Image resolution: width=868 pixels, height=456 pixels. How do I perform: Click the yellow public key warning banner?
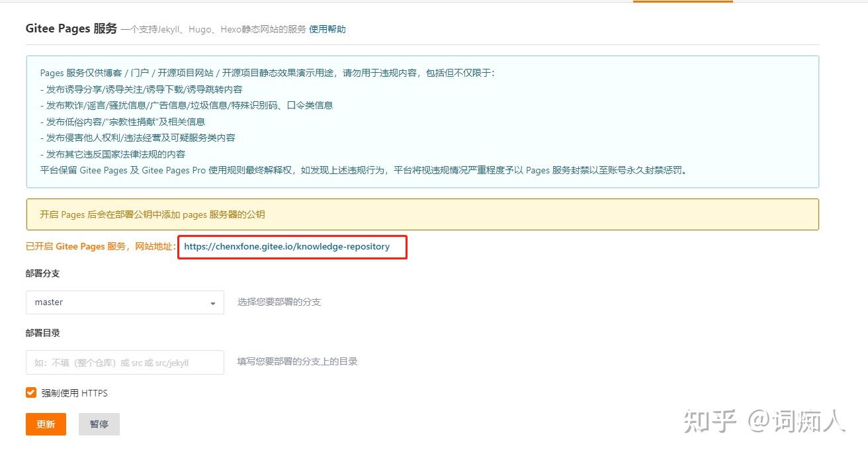[422, 214]
